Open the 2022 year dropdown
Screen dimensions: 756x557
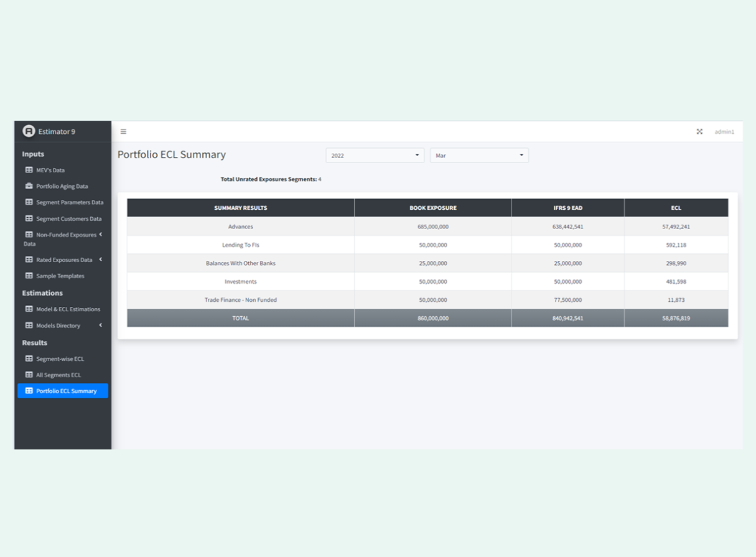pos(375,156)
